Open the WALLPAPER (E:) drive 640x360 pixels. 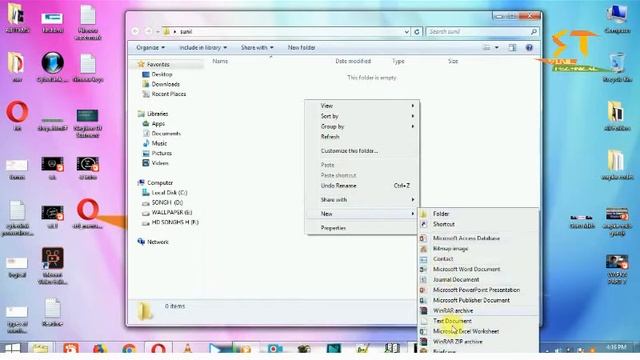coord(171,212)
